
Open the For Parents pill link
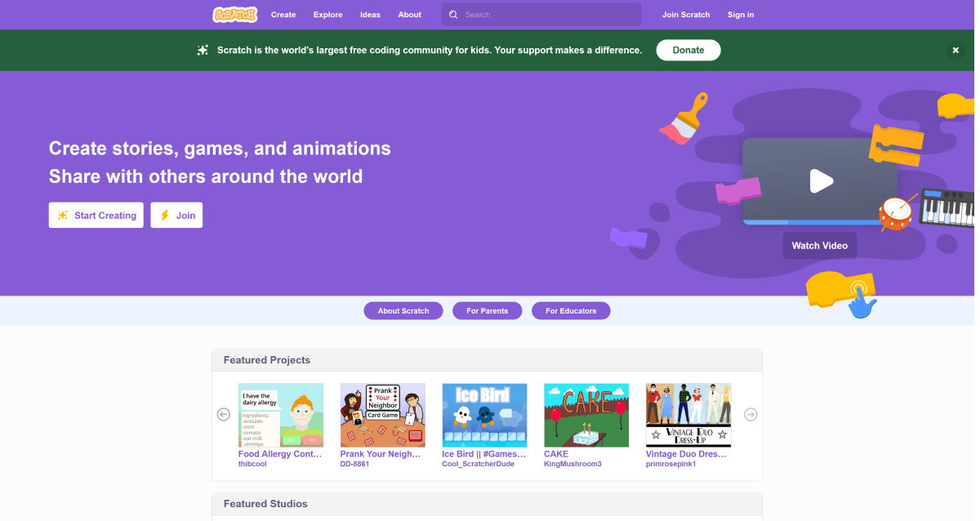(x=488, y=311)
